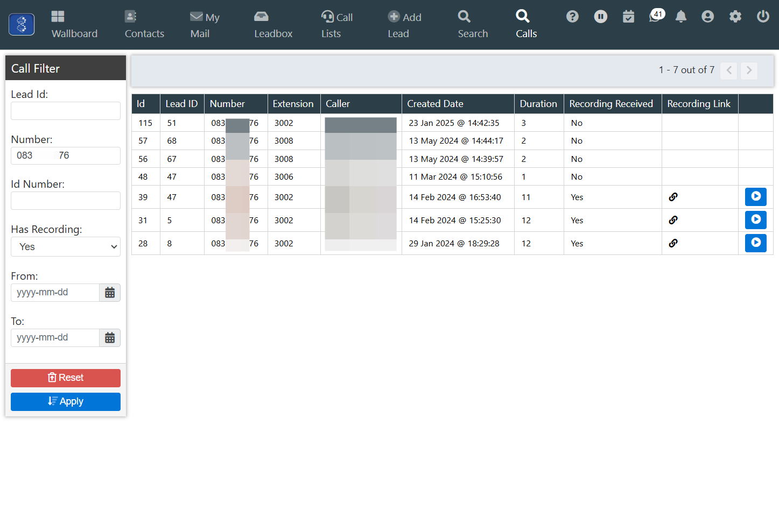This screenshot has width=779, height=532.
Task: Open the Search page
Action: coord(473,25)
